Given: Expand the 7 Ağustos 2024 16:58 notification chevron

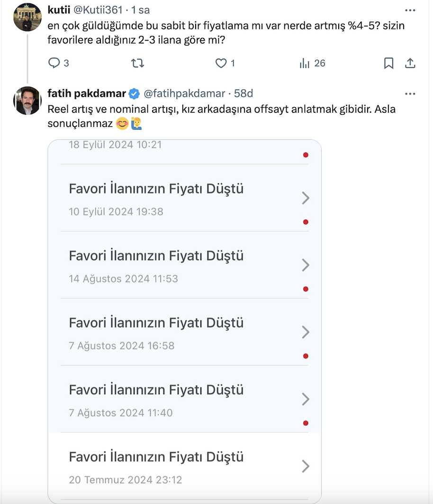Looking at the screenshot, I should pos(306,332).
